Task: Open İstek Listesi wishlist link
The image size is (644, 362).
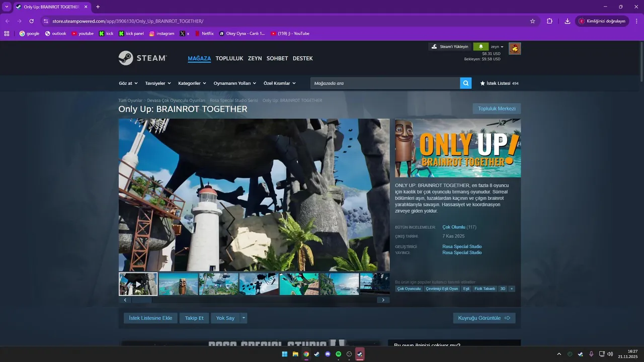Action: point(499,83)
